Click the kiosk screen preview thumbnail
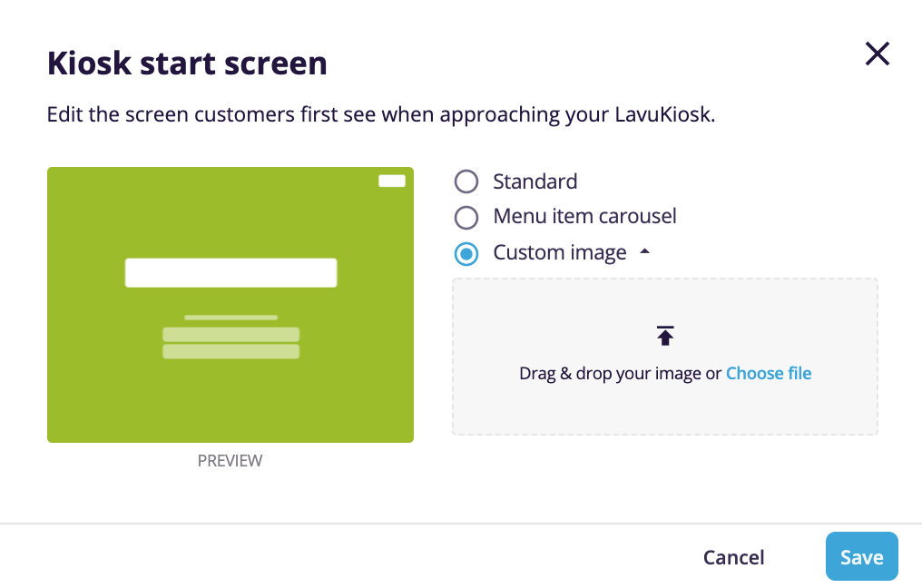Image resolution: width=922 pixels, height=588 pixels. click(x=230, y=304)
